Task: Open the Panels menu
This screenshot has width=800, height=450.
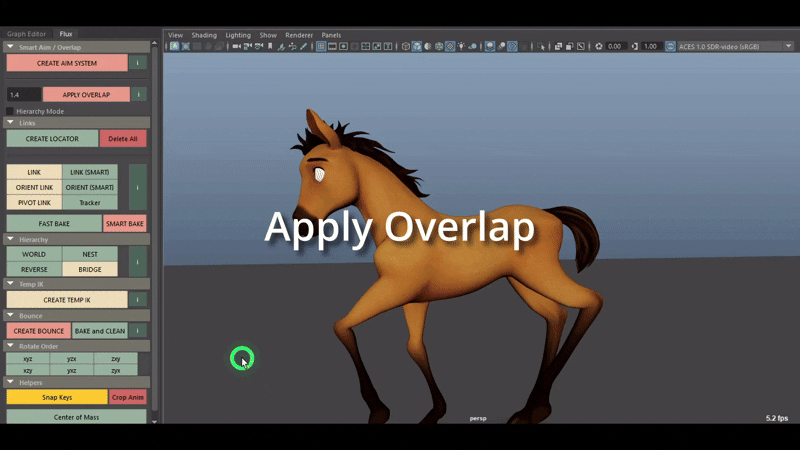Action: [x=331, y=35]
